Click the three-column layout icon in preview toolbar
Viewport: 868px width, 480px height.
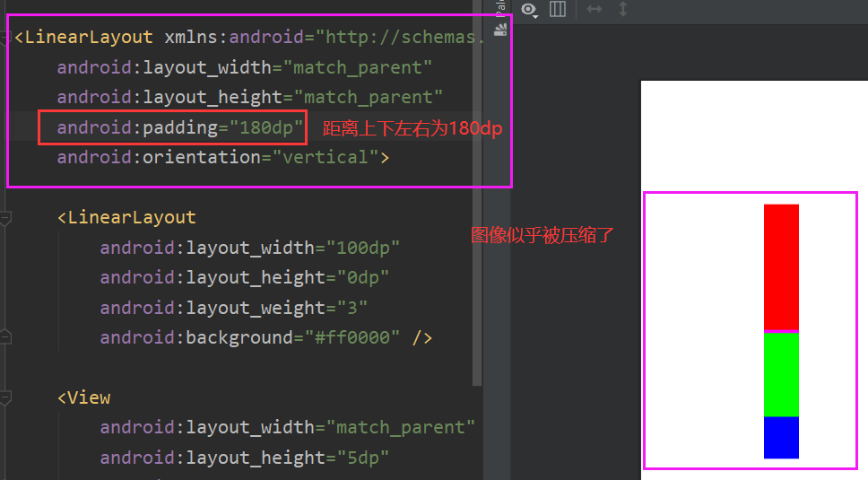(558, 9)
